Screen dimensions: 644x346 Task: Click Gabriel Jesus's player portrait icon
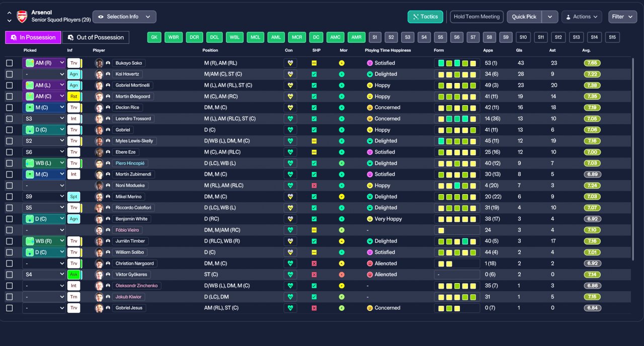[99, 308]
